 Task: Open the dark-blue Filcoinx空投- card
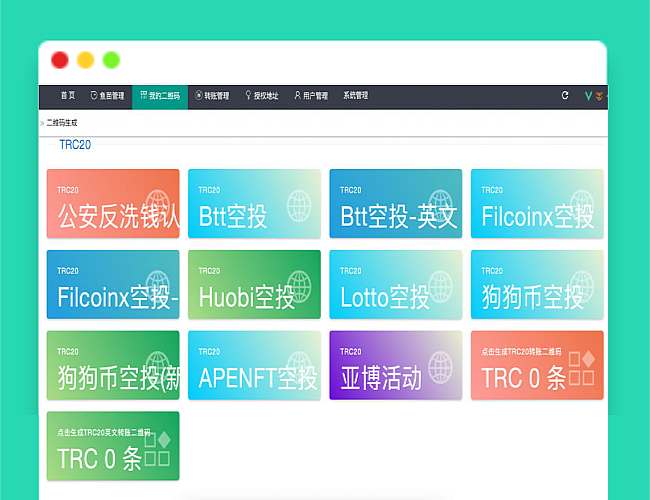(113, 284)
